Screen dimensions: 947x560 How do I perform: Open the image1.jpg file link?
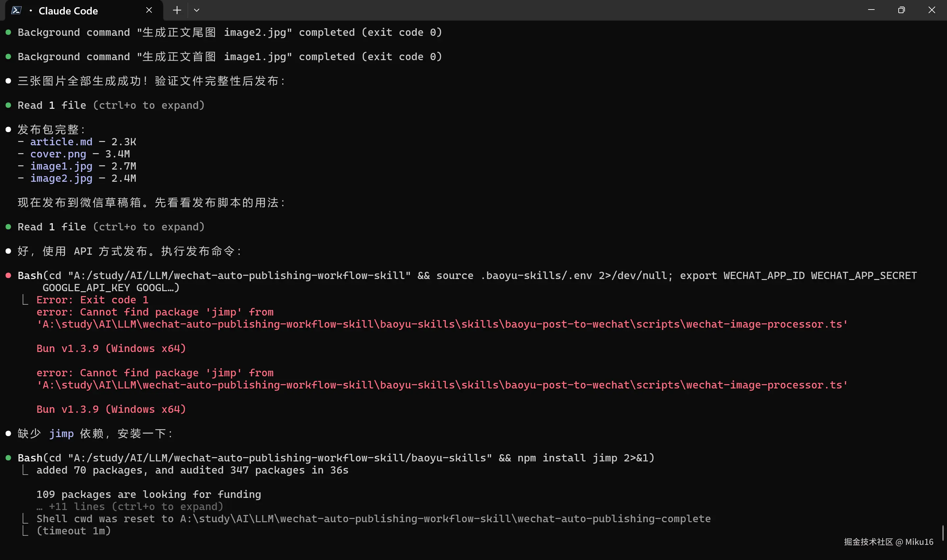click(61, 166)
